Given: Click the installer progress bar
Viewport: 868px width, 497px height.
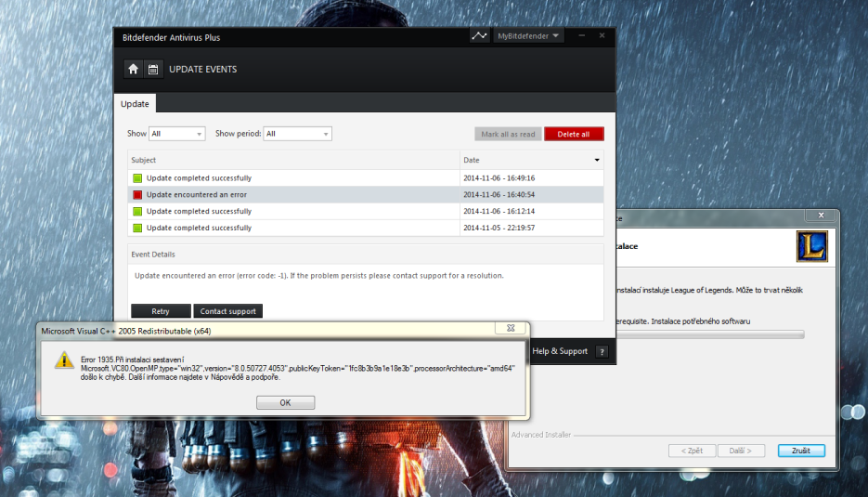Looking at the screenshot, I should (x=710, y=334).
